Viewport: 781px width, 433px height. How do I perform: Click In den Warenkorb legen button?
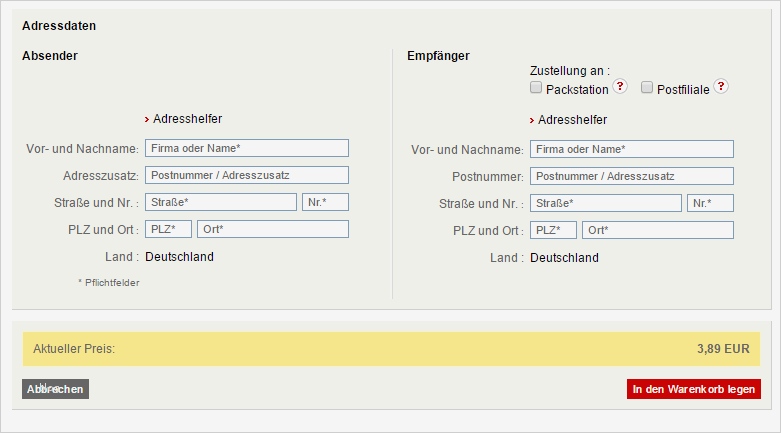(693, 389)
